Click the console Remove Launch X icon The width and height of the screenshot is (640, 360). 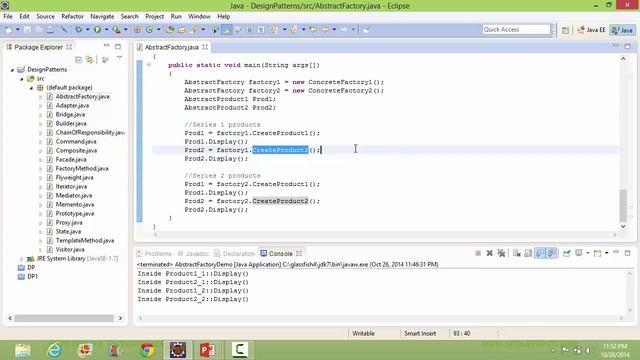click(x=490, y=253)
